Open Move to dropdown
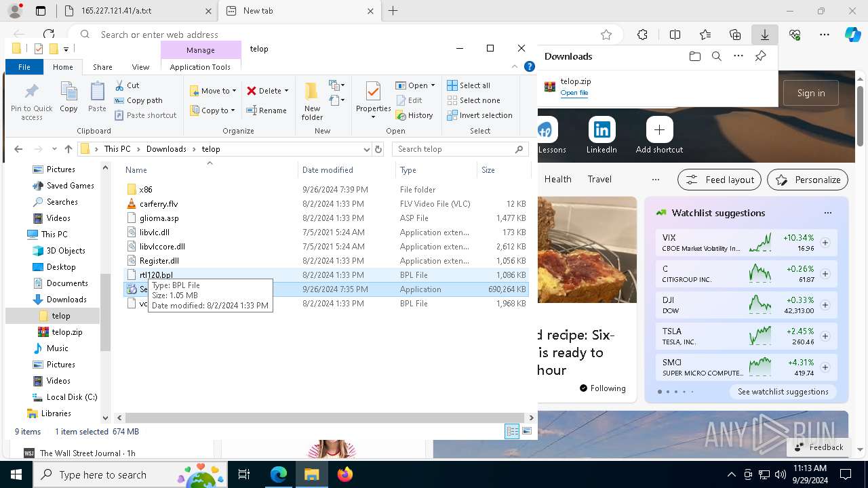 pyautogui.click(x=213, y=91)
